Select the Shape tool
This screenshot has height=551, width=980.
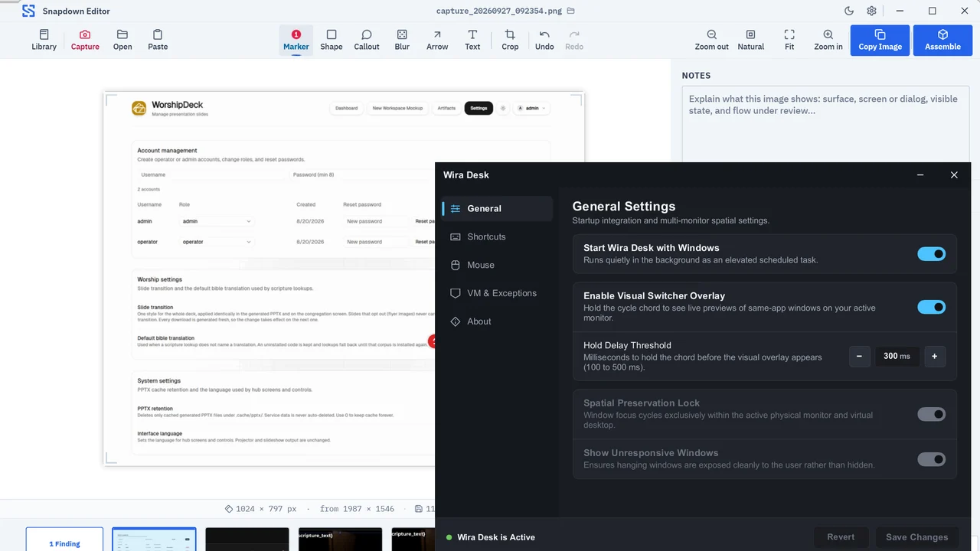click(x=332, y=40)
